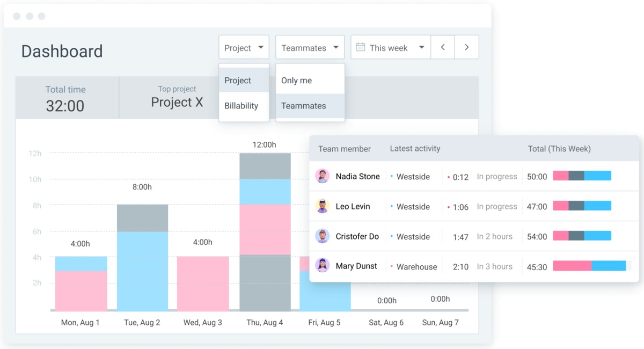Click Nadia Stone's weekly total progress bar

click(582, 176)
